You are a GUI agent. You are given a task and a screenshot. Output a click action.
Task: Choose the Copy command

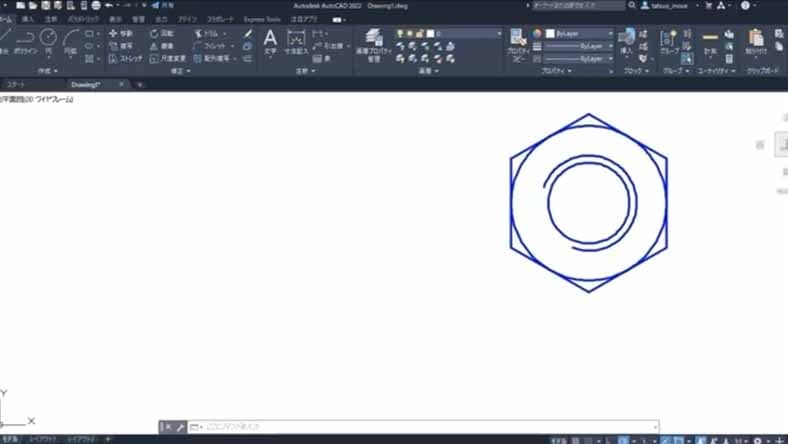[x=121, y=46]
